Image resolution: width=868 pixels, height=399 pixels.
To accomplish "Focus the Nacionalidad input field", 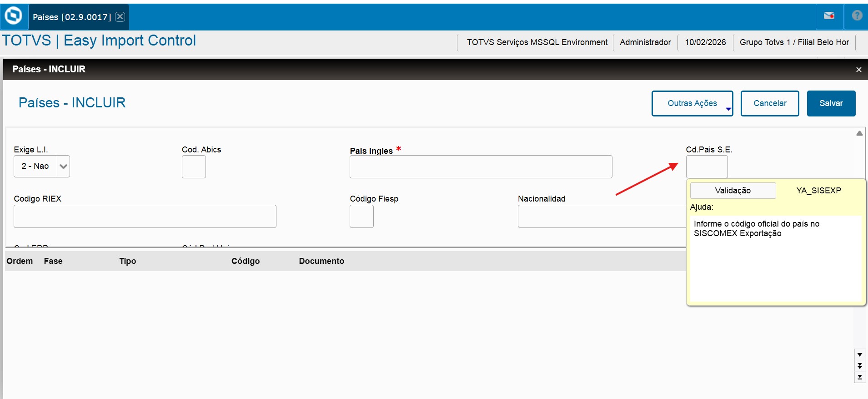I will pos(602,216).
